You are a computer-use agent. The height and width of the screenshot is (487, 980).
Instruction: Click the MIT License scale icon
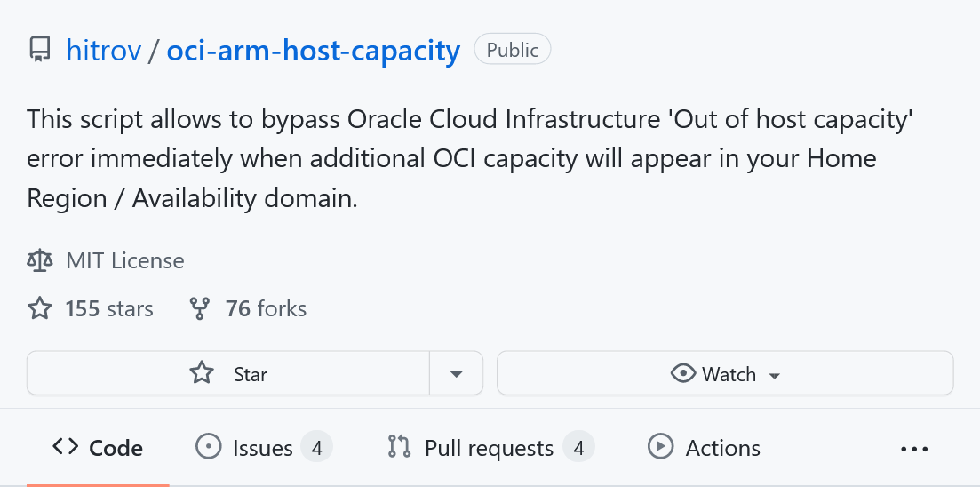(x=40, y=261)
